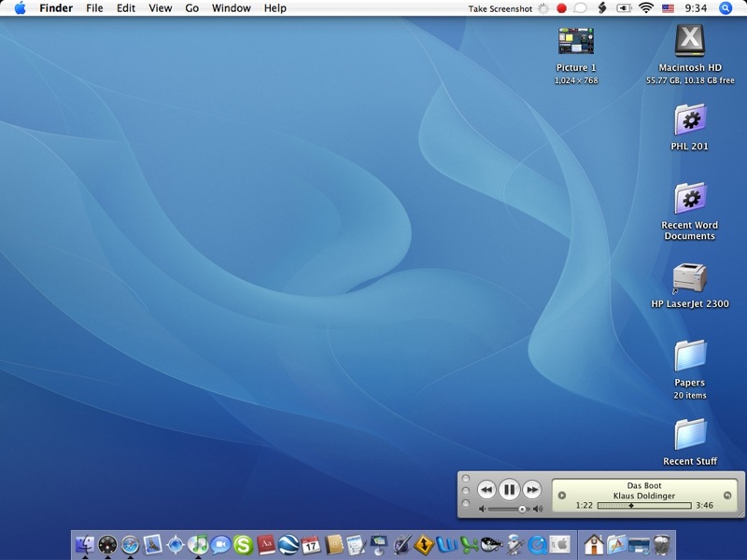Open the View menu
The width and height of the screenshot is (747, 560).
161,8
